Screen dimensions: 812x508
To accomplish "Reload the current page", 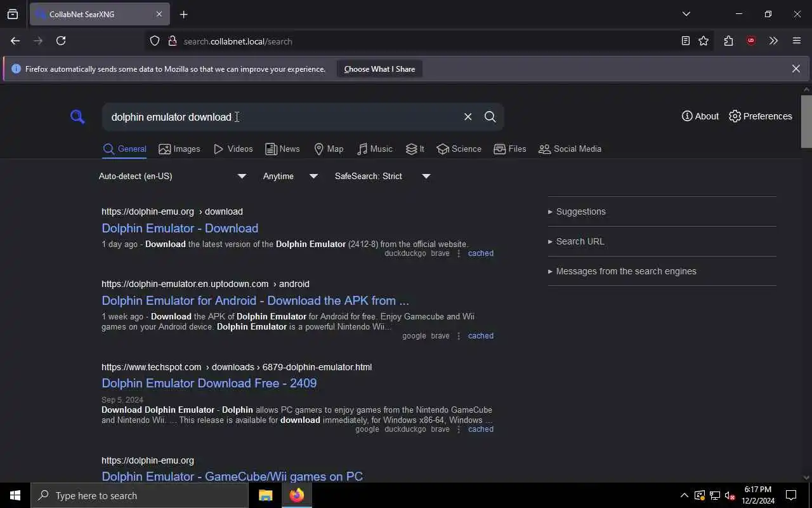I will click(x=61, y=41).
